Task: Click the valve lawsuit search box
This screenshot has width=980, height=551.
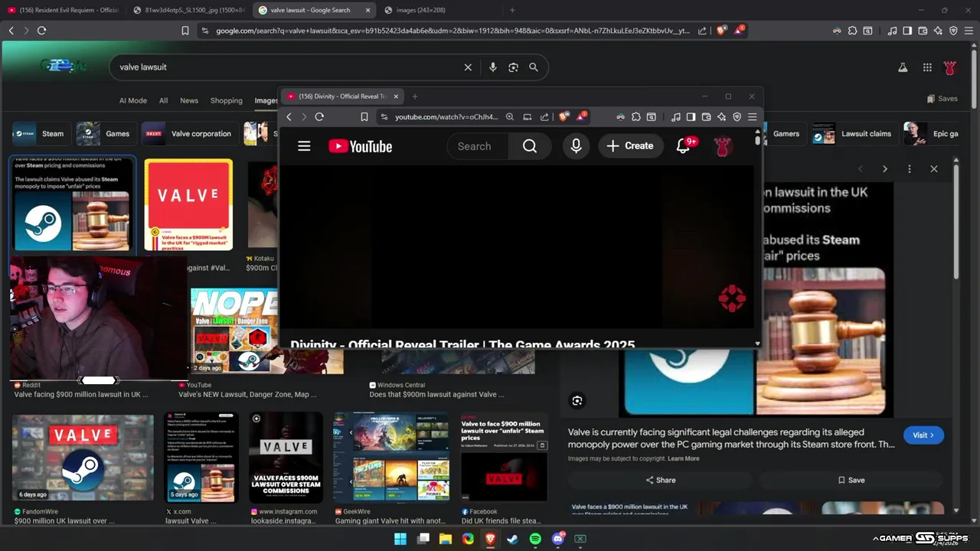Action: (x=287, y=67)
